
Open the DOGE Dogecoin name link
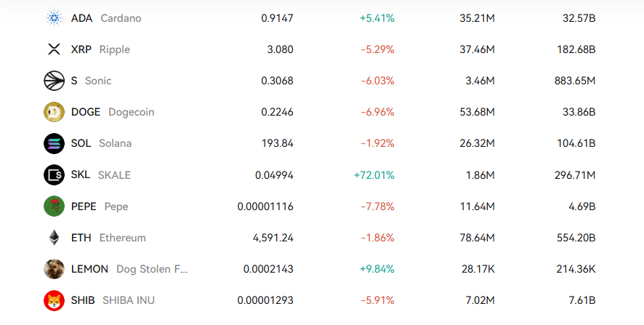[x=113, y=112]
